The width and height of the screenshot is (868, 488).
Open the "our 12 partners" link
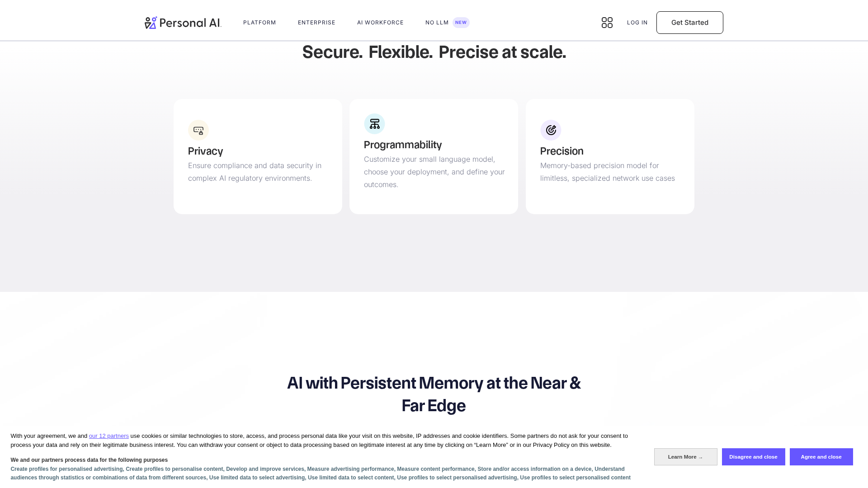click(109, 436)
